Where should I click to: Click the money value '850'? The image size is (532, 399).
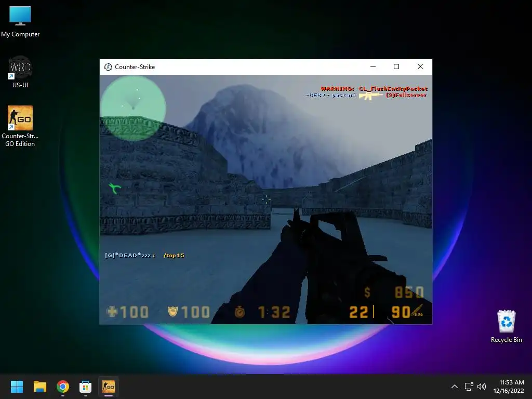coord(409,292)
